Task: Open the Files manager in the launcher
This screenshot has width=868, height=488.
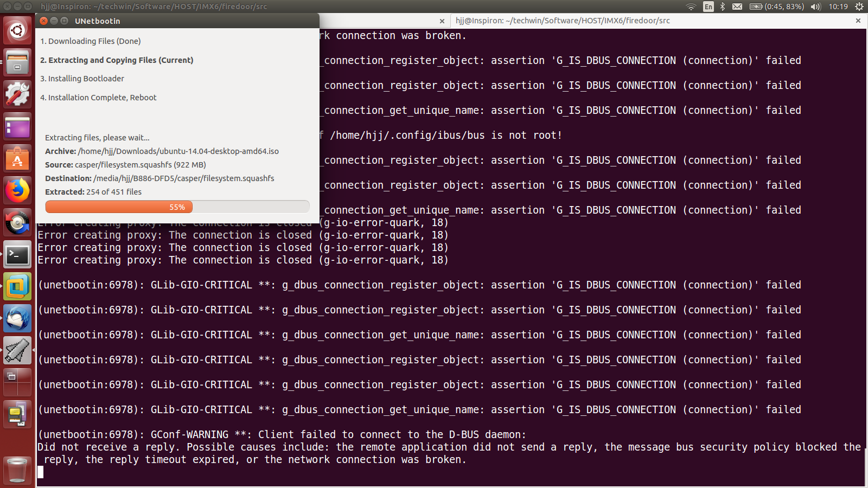Action: [17, 62]
